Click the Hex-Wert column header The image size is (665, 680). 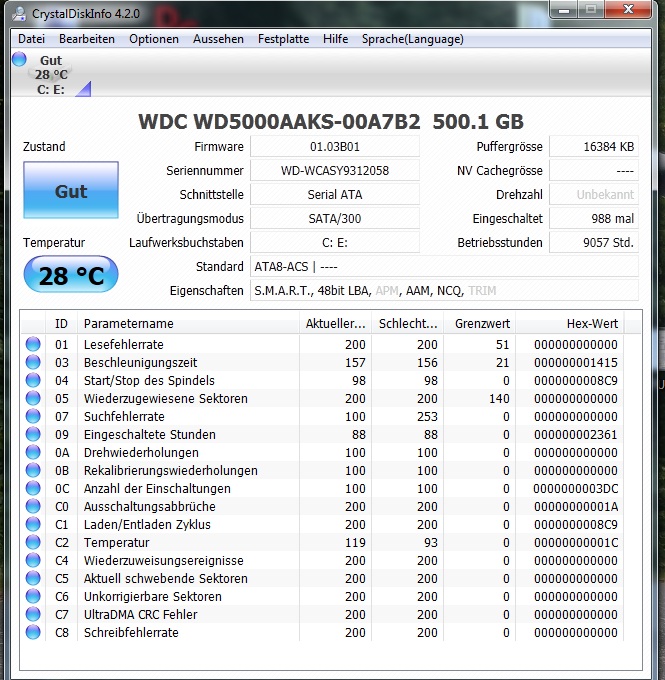coord(570,324)
